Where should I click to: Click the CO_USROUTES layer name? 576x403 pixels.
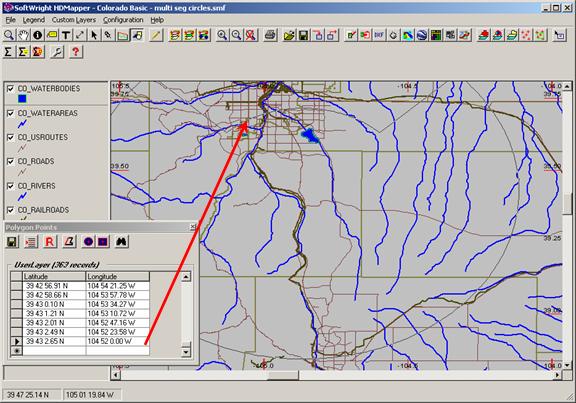[x=43, y=137]
